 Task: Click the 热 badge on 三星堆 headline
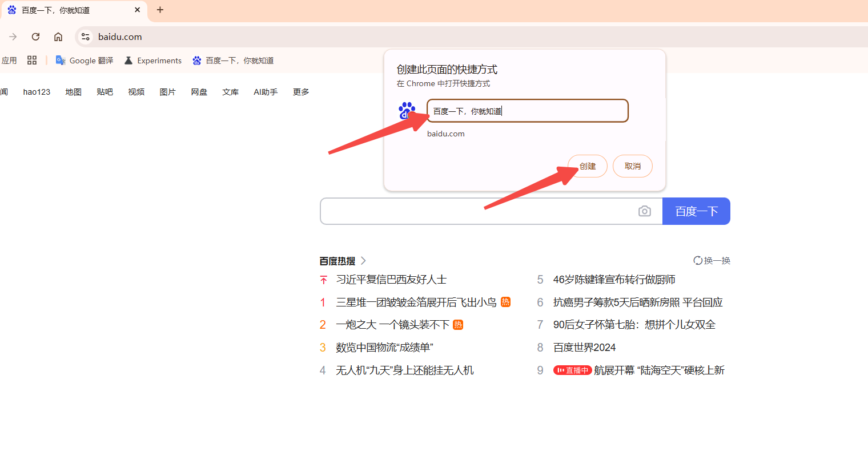tap(505, 302)
